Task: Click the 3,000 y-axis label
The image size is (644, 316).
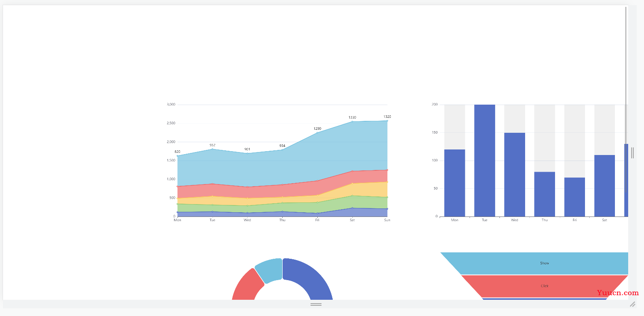Action: click(171, 105)
